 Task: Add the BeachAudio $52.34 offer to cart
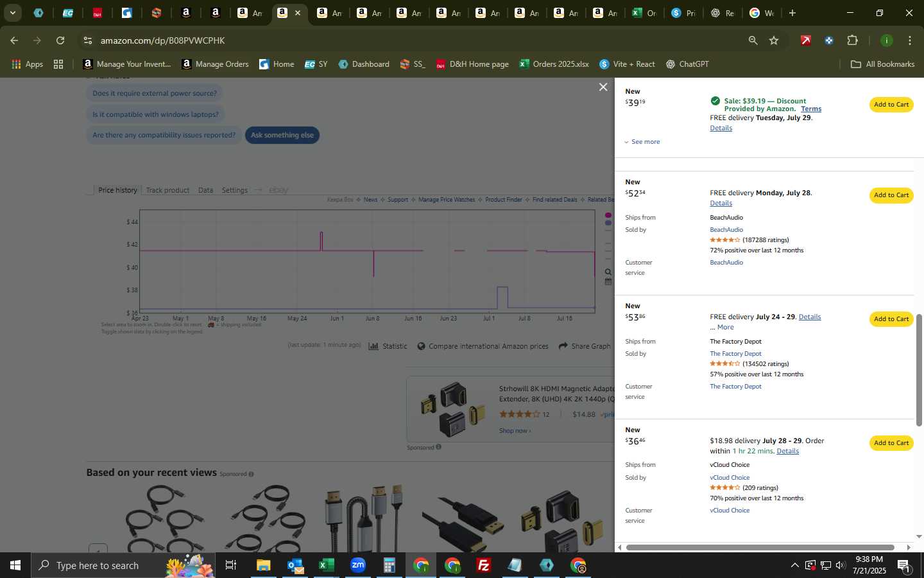click(891, 195)
